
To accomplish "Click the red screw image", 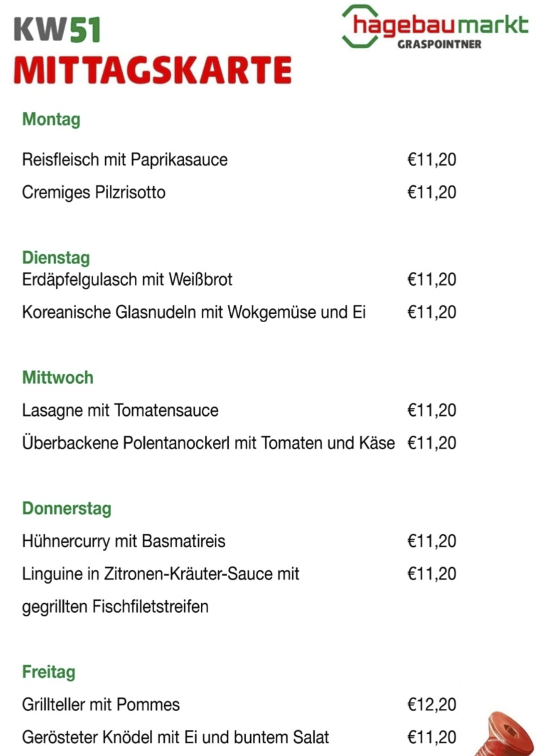I will coord(508,732).
